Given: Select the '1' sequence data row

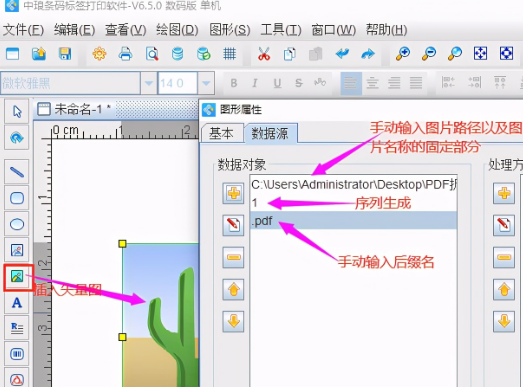Looking at the screenshot, I should (x=354, y=203).
